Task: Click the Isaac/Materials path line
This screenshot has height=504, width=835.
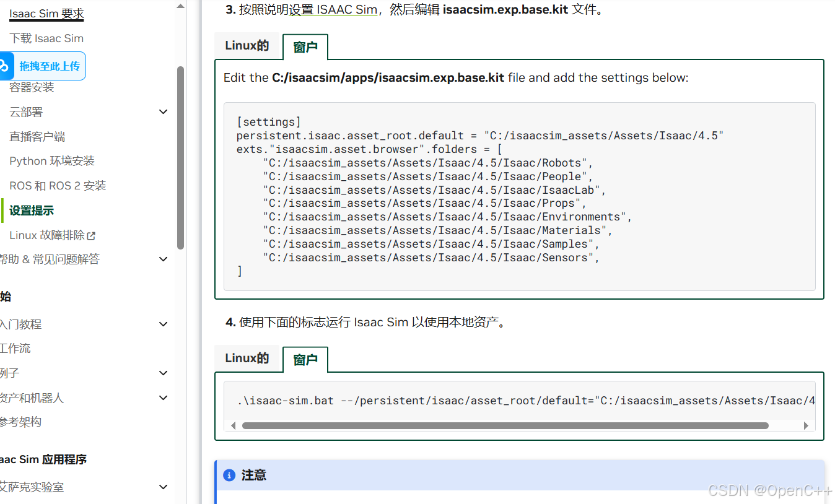Action: point(438,230)
